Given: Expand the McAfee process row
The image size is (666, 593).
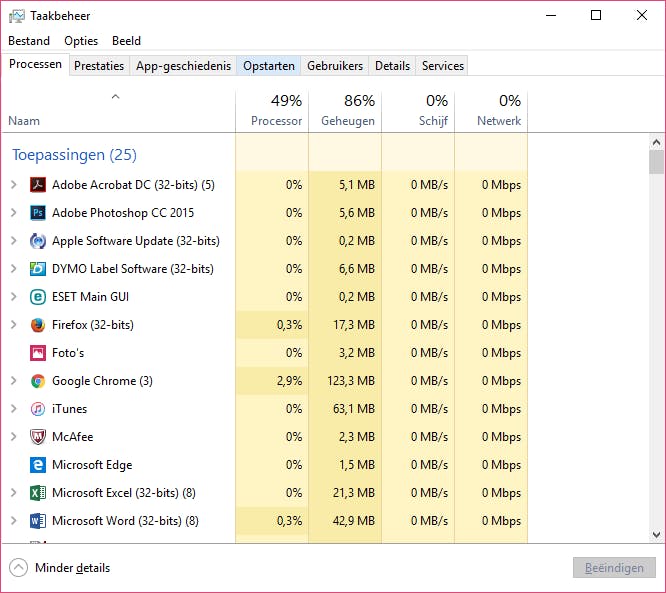Looking at the screenshot, I should click(x=14, y=437).
